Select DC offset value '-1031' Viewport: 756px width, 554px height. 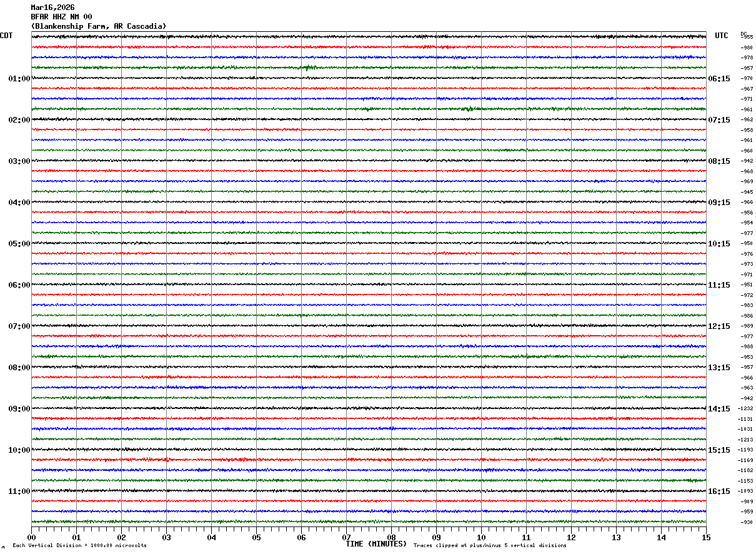click(745, 429)
